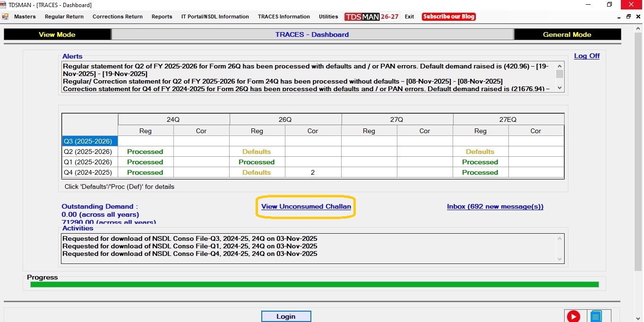The image size is (644, 322).
Task: Click the TDSMAN 26-27 logo
Action: click(372, 17)
